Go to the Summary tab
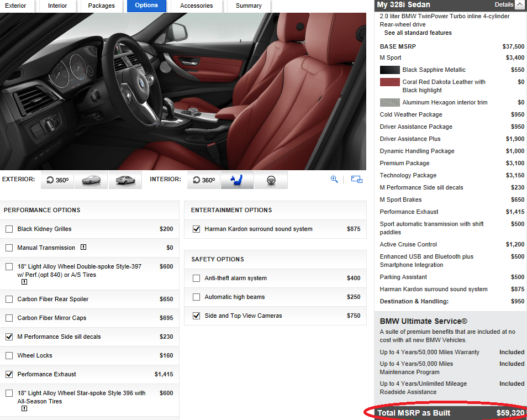Screen dimensions: 527x420 [x=249, y=6]
